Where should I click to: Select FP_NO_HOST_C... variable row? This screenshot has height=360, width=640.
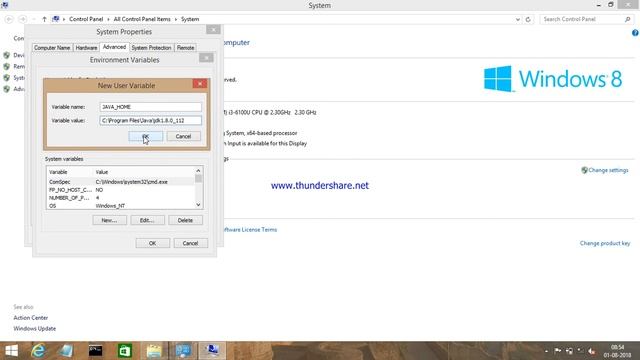(x=121, y=190)
